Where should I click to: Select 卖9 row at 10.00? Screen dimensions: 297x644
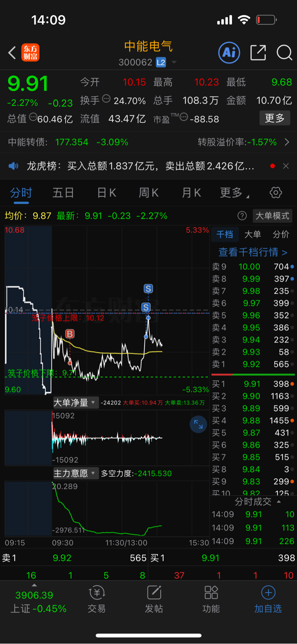(253, 266)
